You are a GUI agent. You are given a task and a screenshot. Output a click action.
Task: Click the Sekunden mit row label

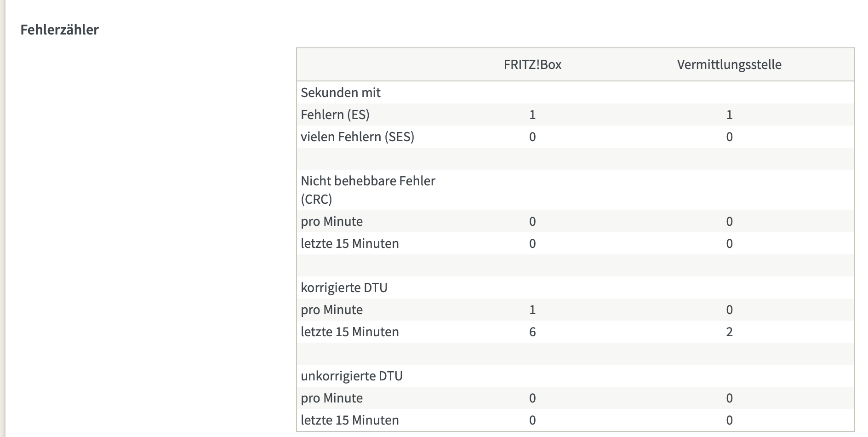341,92
